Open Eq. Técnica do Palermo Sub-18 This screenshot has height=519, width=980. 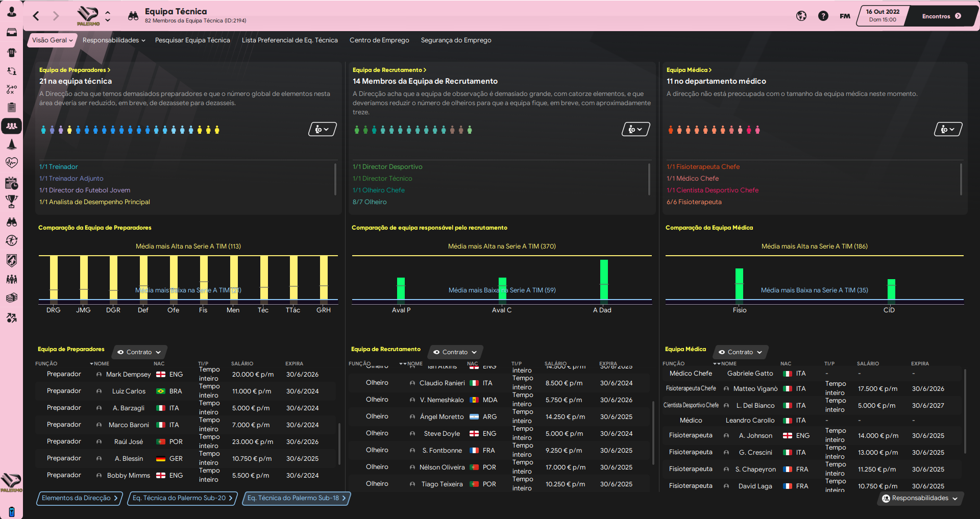click(297, 498)
